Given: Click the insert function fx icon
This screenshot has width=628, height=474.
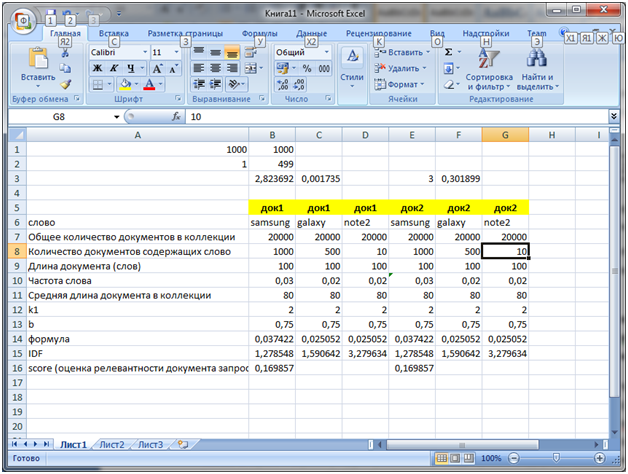Looking at the screenshot, I should [176, 116].
